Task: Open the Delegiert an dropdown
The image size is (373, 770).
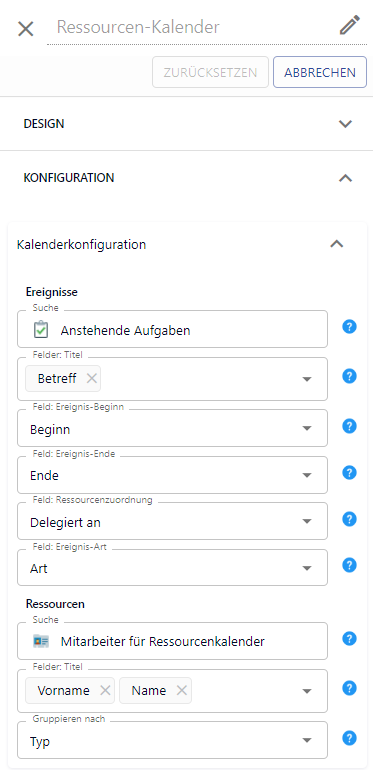Action: (x=172, y=521)
